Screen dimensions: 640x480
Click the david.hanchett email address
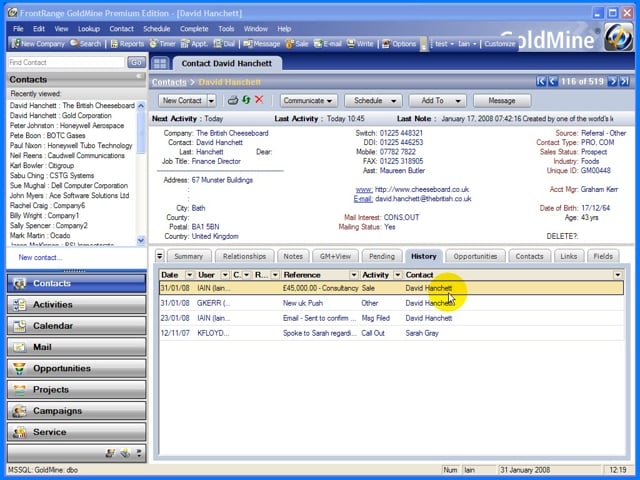point(423,199)
